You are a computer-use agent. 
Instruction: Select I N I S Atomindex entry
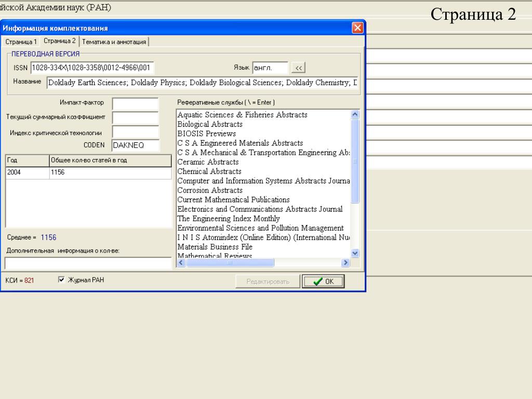[263, 237]
